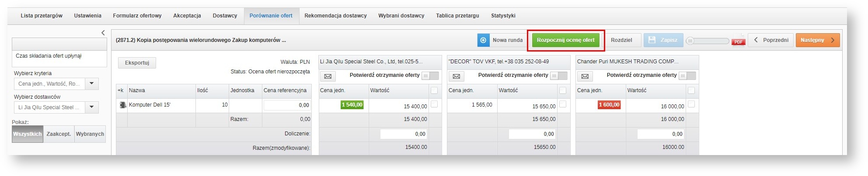Open the Wybierz dostawców dropdown
The image size is (868, 176).
92,107
